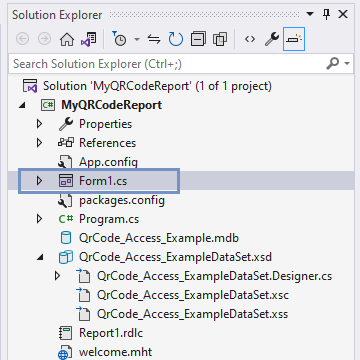This screenshot has height=360, width=360.
Task: Expand QrCode_Access_ExampleDataSet.Designer.cs node
Action: 57,276
